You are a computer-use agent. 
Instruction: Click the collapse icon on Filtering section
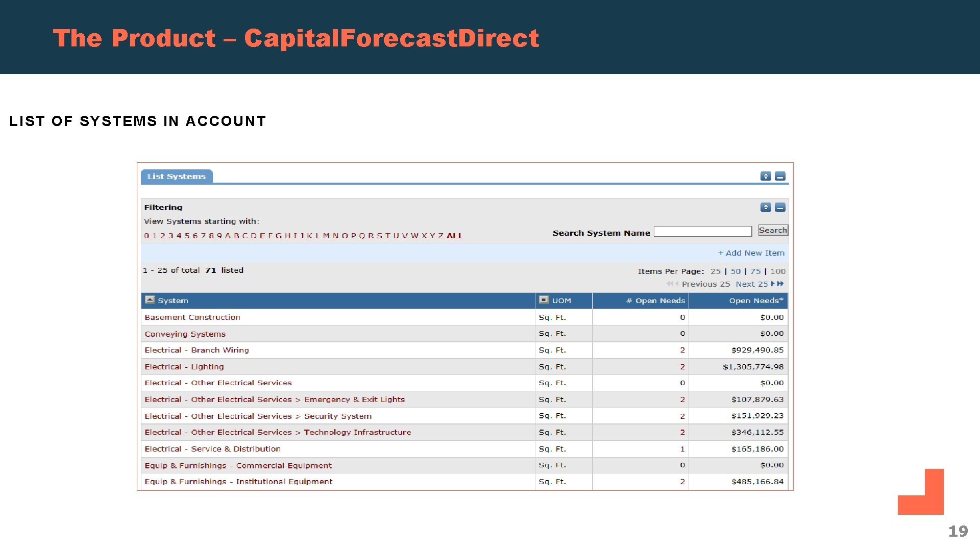click(779, 207)
